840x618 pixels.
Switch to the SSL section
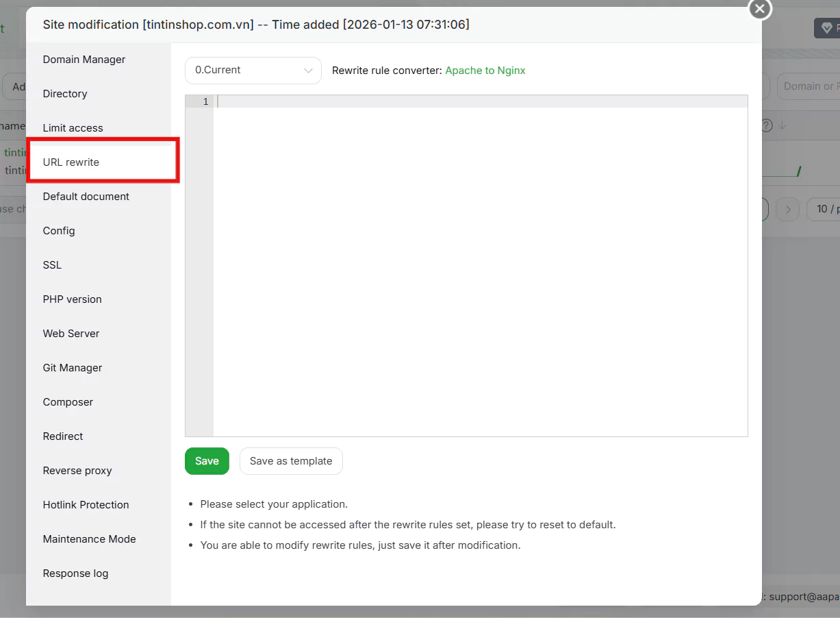point(51,264)
